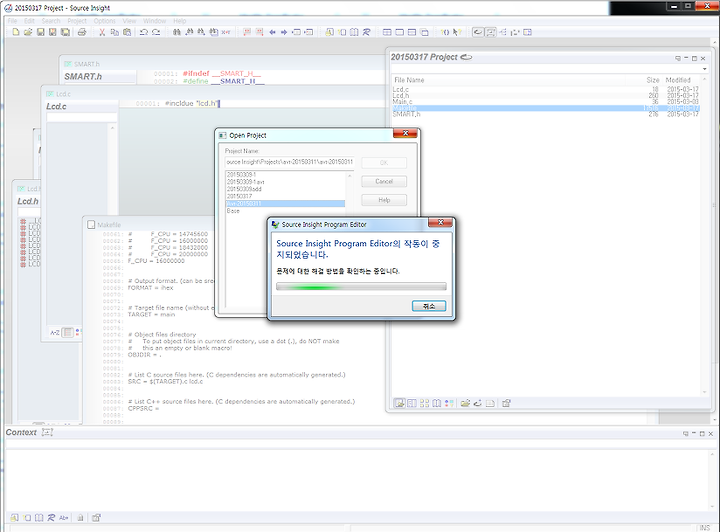Open the Options menu
Image resolution: width=720 pixels, height=532 pixels.
tap(105, 21)
